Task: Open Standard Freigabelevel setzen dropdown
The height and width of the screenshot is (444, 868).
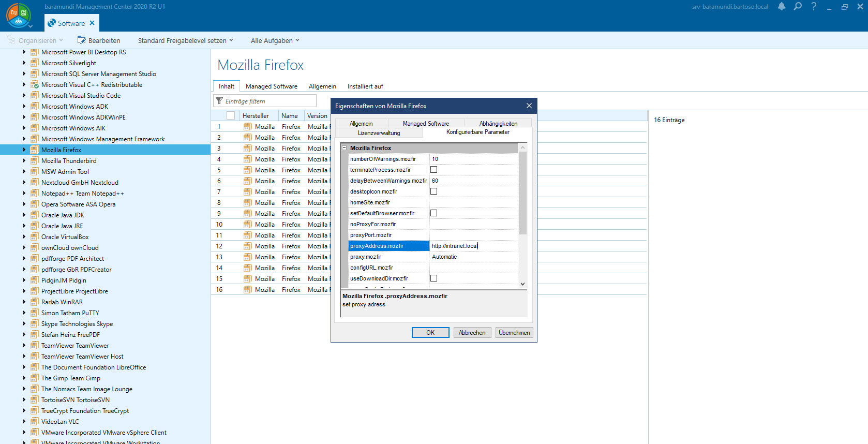Action: pyautogui.click(x=186, y=40)
